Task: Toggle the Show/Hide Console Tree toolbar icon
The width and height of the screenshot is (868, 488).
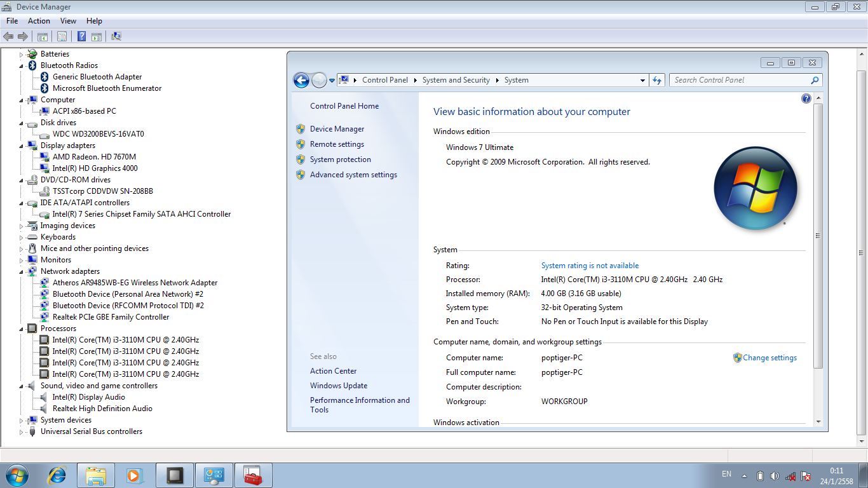Action: click(x=43, y=36)
